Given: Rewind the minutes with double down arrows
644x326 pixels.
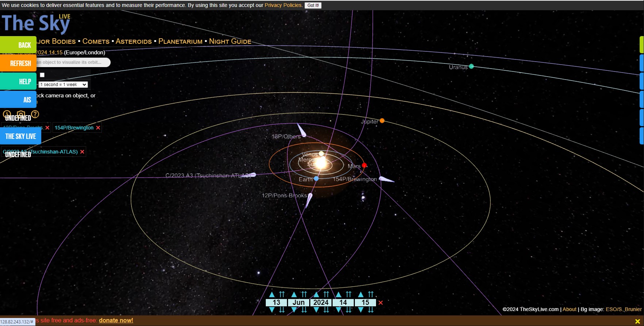Looking at the screenshot, I should click(x=371, y=310).
